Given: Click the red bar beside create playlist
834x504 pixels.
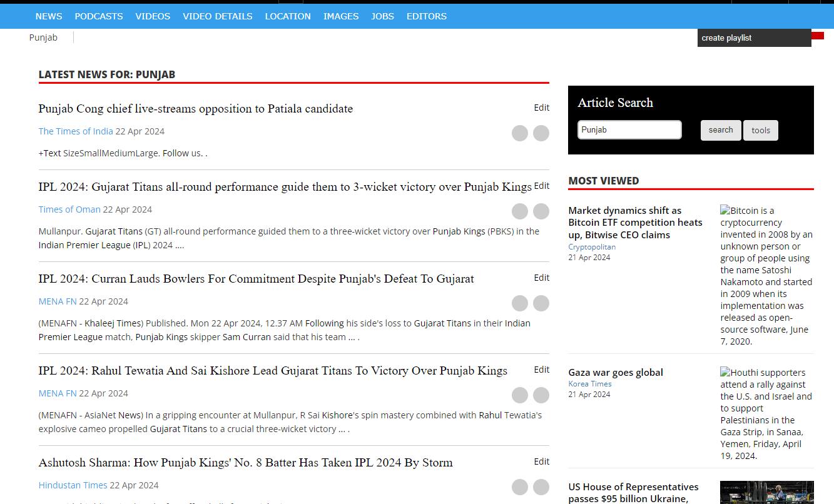Looking at the screenshot, I should click(x=818, y=36).
